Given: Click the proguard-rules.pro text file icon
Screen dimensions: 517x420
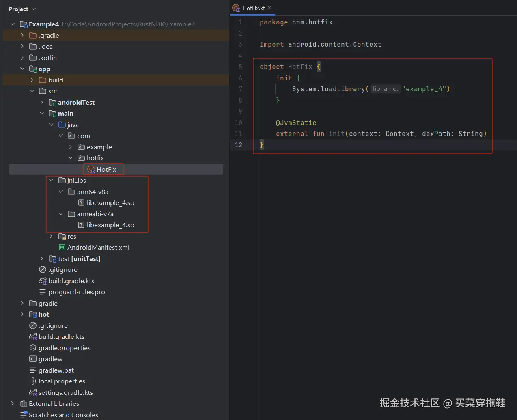Looking at the screenshot, I should point(43,292).
